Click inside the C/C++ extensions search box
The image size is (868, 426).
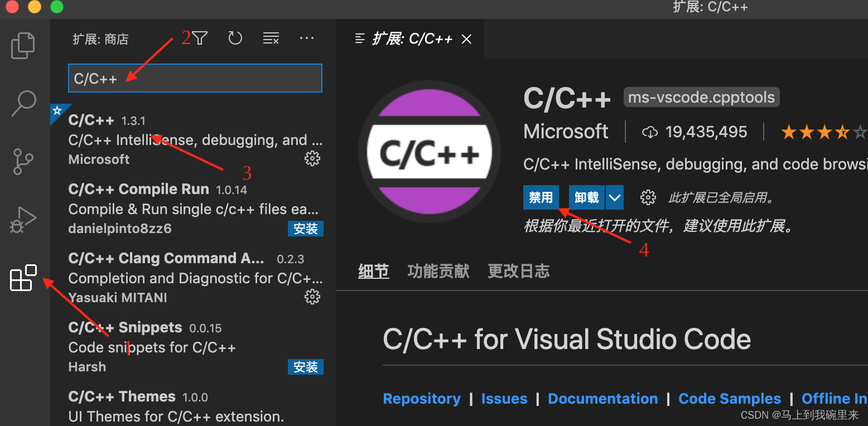pyautogui.click(x=195, y=78)
